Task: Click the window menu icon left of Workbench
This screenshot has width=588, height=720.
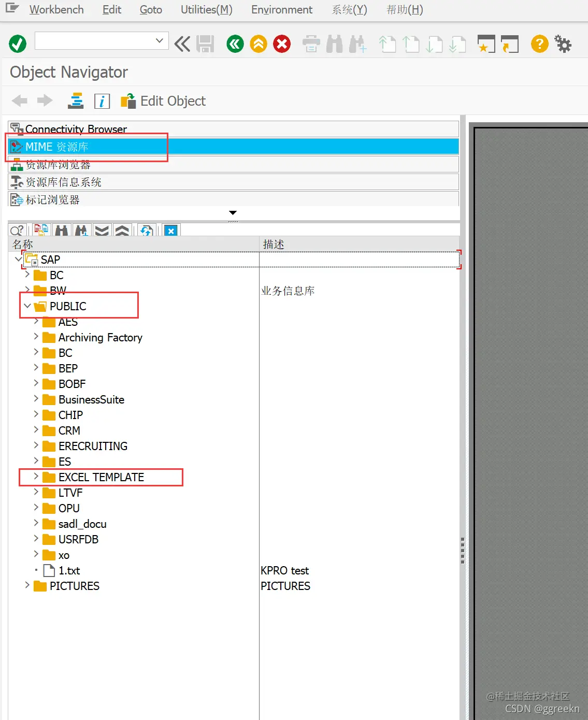Action: [12, 8]
